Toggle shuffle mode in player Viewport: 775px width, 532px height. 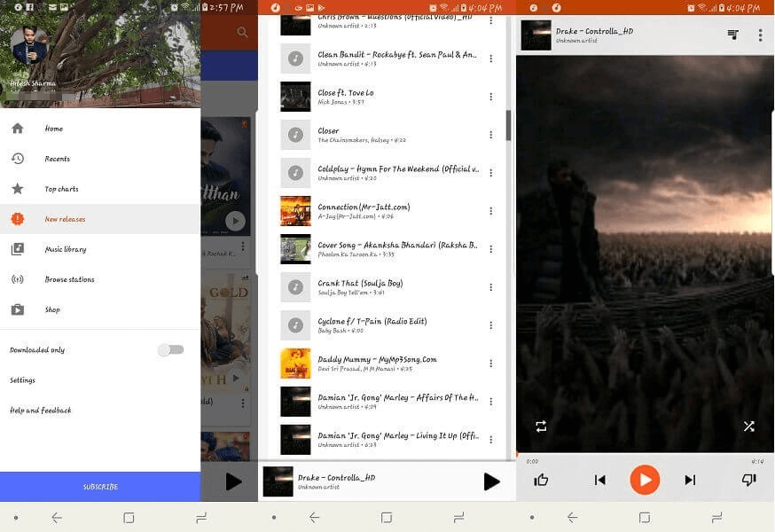(x=748, y=426)
